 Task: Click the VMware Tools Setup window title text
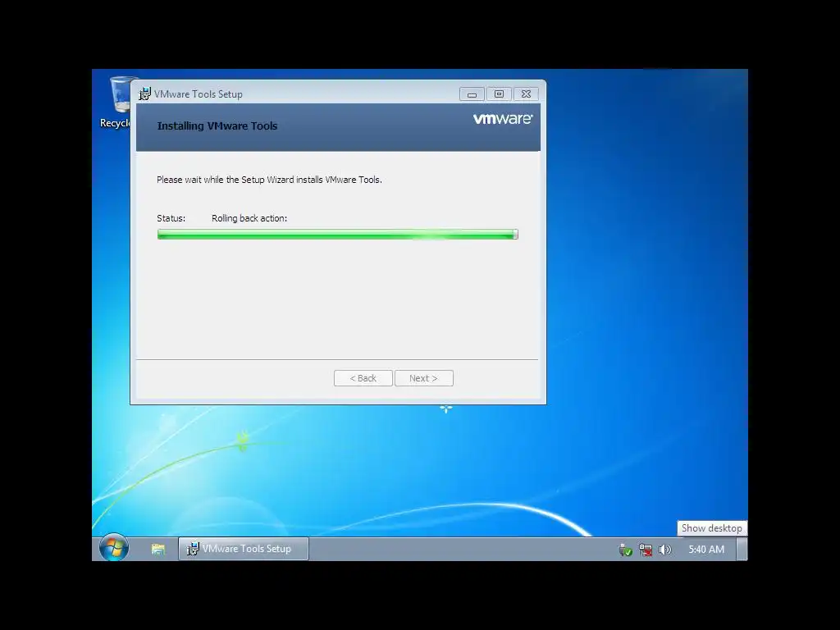tap(199, 94)
